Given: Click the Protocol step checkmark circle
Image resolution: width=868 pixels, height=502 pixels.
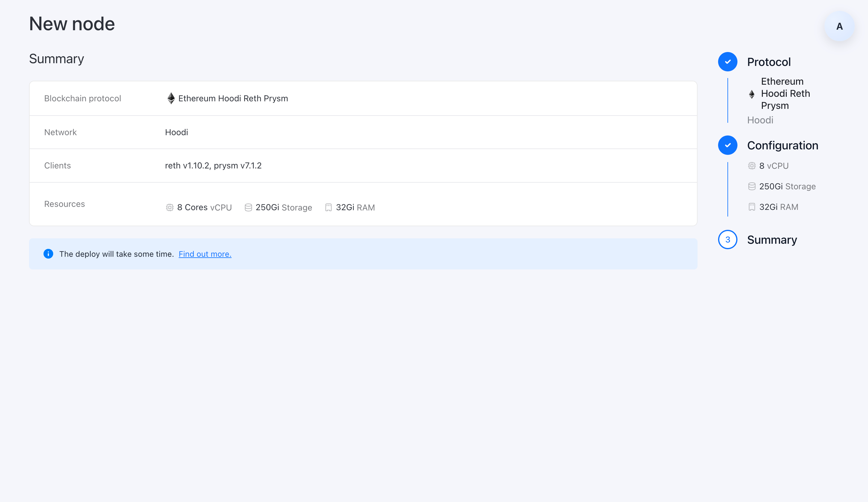Looking at the screenshot, I should (x=727, y=62).
